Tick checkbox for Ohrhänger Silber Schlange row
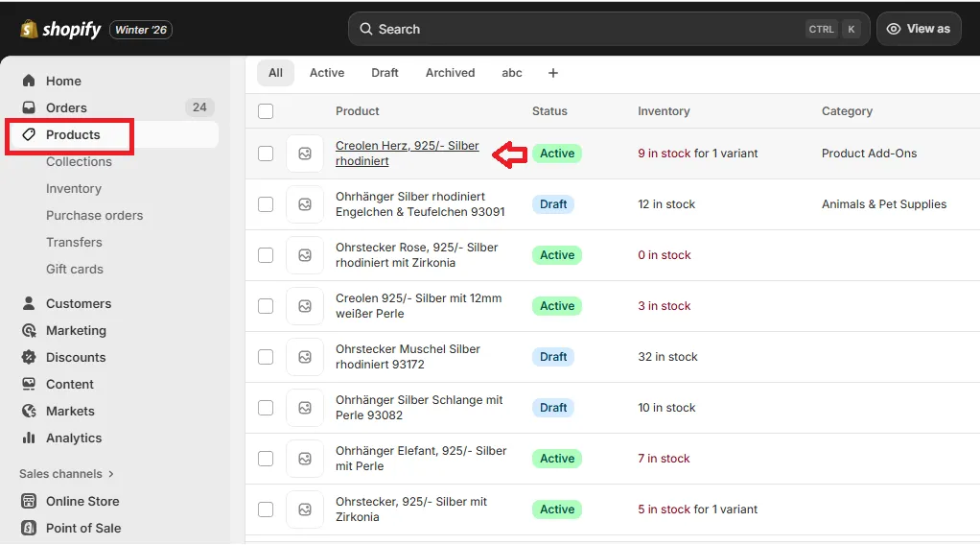Image resolution: width=980 pixels, height=545 pixels. click(266, 408)
